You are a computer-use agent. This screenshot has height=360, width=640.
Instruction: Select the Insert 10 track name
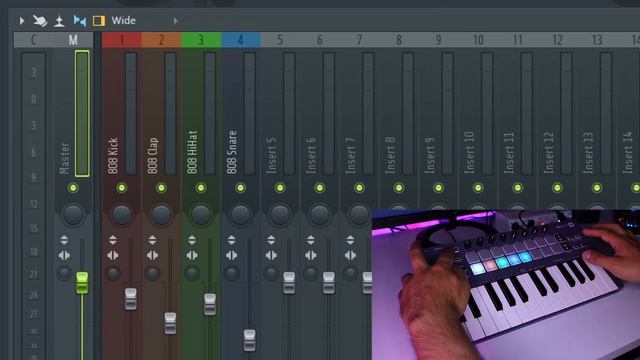[x=469, y=152]
